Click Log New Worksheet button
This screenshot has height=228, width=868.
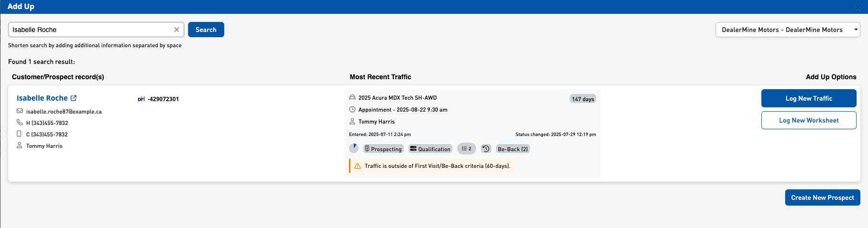point(808,120)
